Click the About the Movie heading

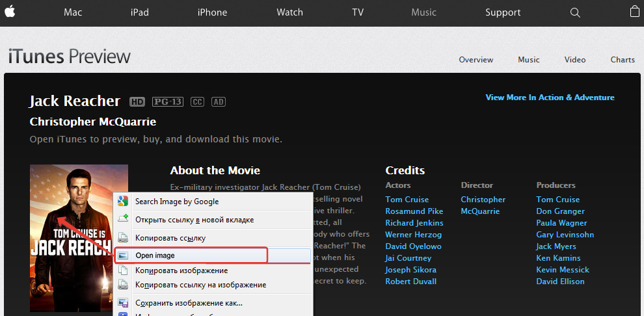[x=215, y=170]
